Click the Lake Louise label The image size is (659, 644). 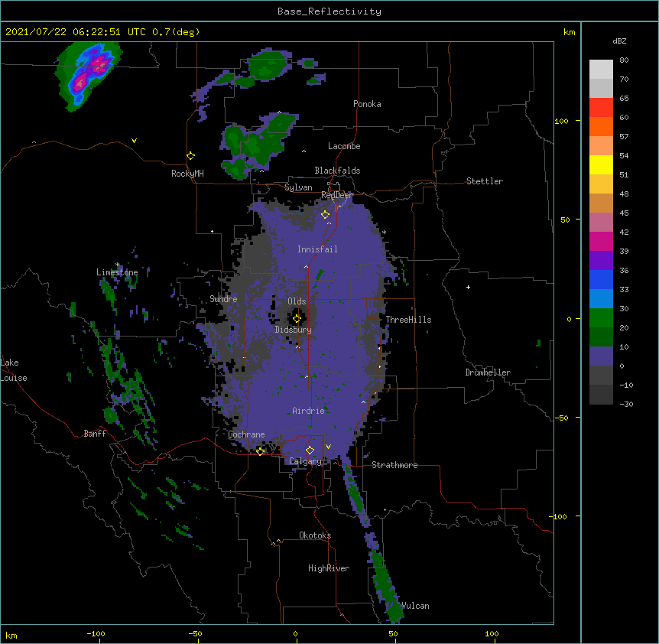(x=14, y=370)
